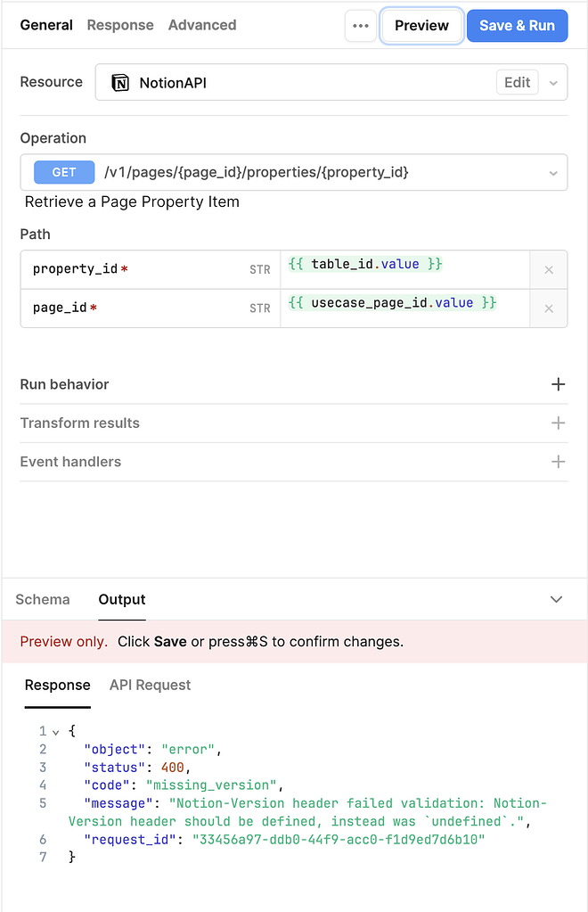Click Save & Run

pos(517,26)
